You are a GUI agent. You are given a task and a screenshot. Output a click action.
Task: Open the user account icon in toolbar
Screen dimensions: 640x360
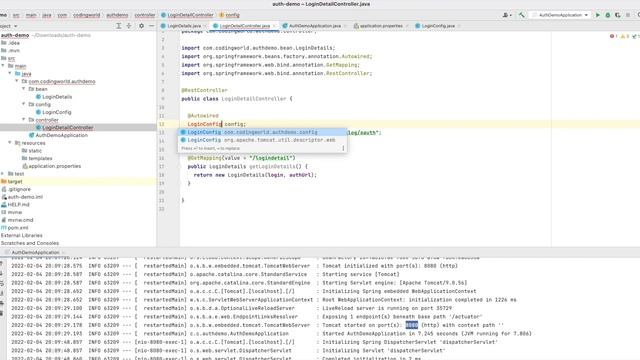[x=507, y=15]
